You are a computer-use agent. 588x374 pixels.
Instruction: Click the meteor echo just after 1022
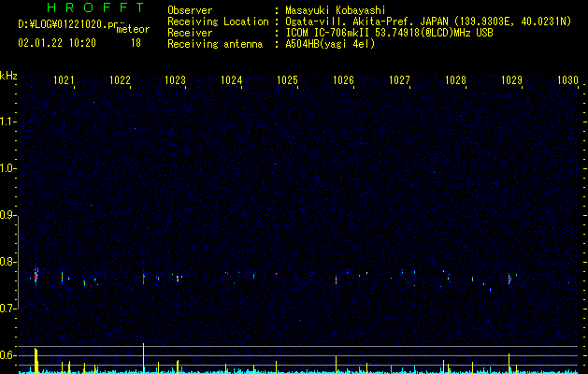(144, 278)
